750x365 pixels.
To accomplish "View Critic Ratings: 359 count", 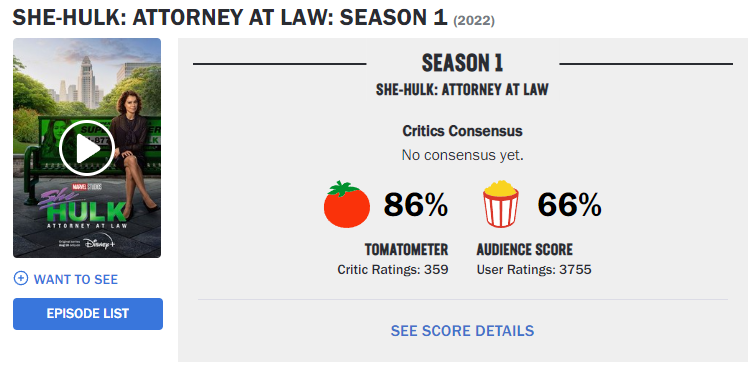I will click(x=393, y=270).
